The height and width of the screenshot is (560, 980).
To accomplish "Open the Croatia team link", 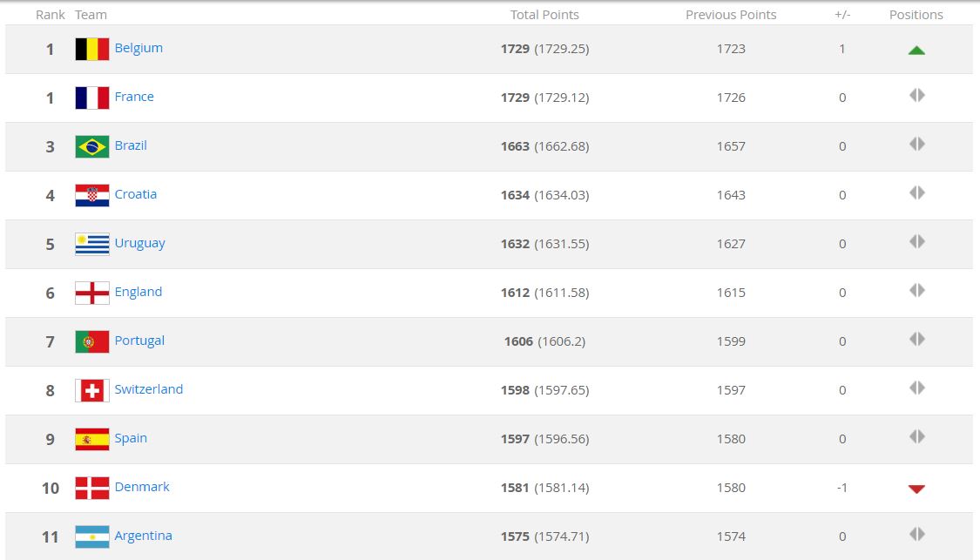I will click(x=136, y=194).
